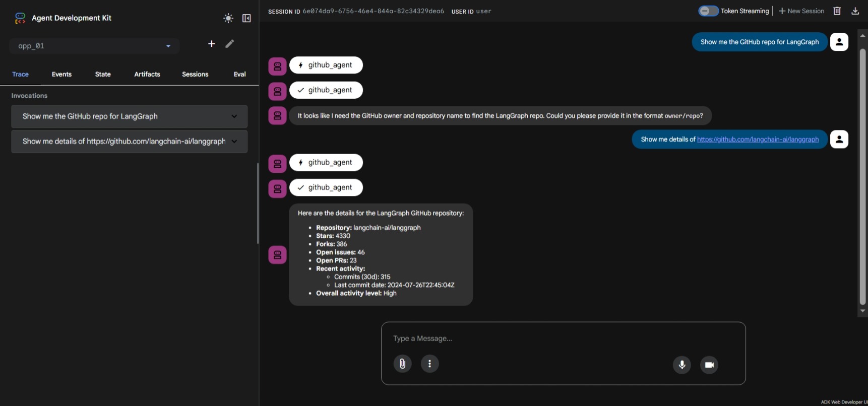Click the chat vertical scrollbar thumb
This screenshot has height=406, width=868.
[862, 176]
